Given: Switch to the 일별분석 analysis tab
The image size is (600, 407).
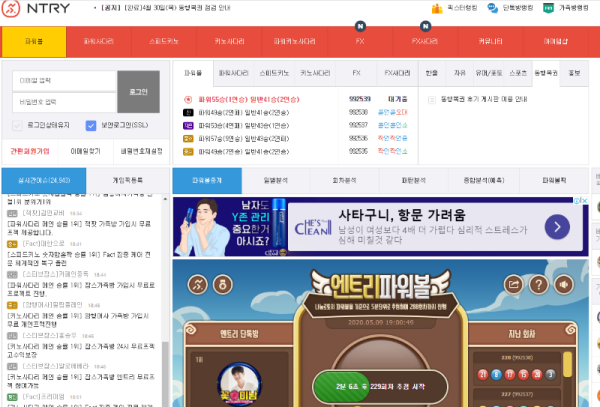Looking at the screenshot, I should tap(276, 180).
